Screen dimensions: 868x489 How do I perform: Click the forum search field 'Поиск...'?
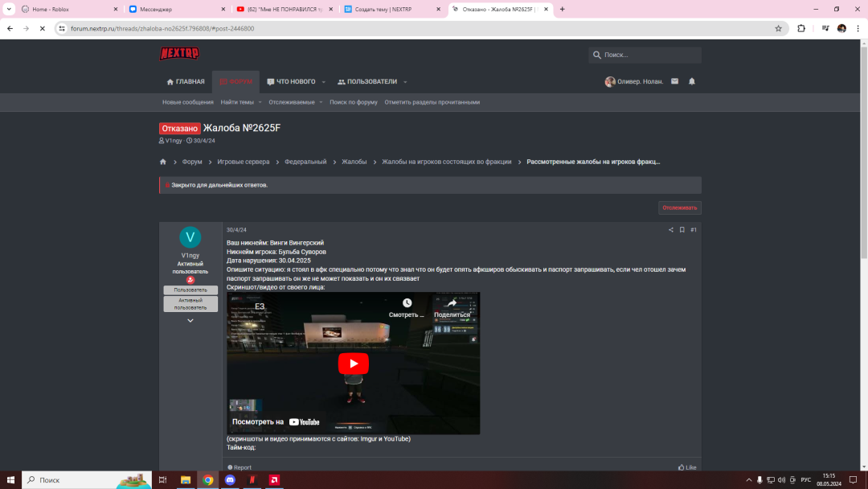pos(649,55)
